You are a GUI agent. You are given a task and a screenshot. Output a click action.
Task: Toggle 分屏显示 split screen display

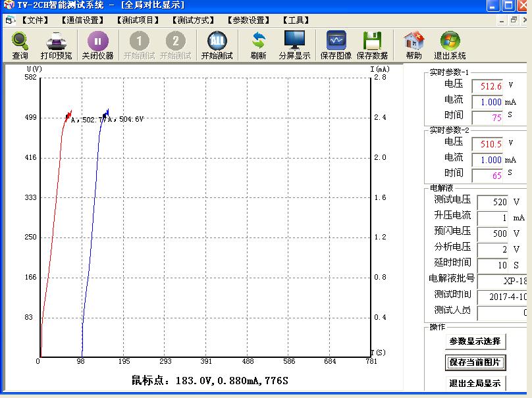click(x=294, y=45)
